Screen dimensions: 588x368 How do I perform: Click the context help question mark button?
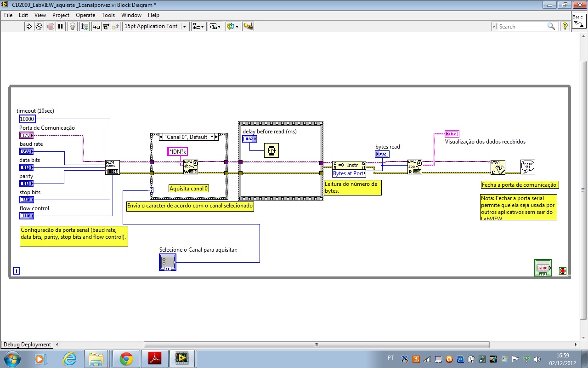pos(565,27)
